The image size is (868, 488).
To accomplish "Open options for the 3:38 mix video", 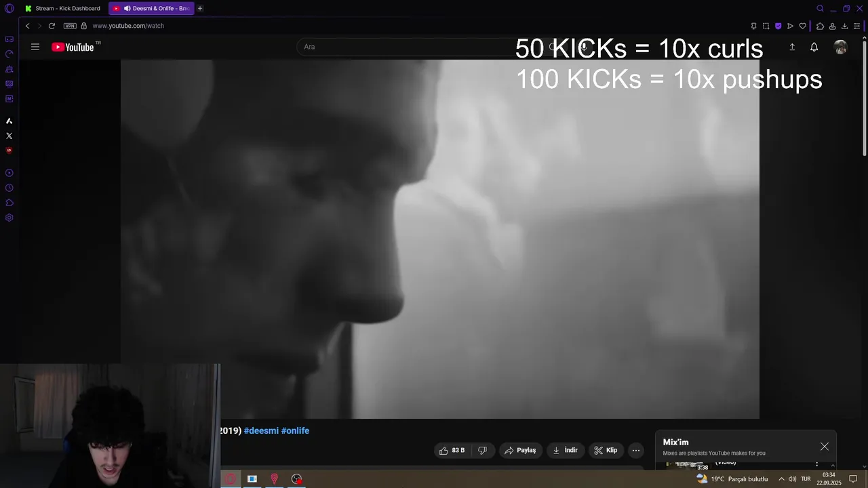I will click(x=816, y=464).
